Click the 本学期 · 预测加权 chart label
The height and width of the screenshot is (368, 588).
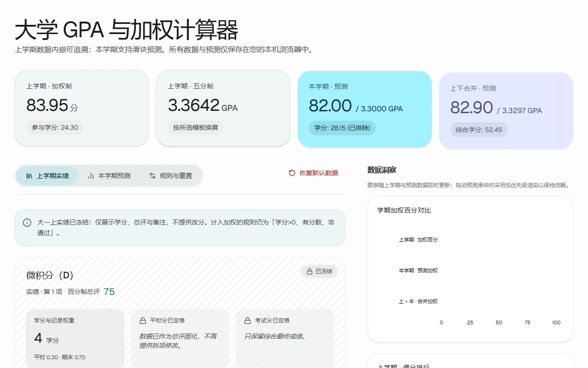pos(418,270)
